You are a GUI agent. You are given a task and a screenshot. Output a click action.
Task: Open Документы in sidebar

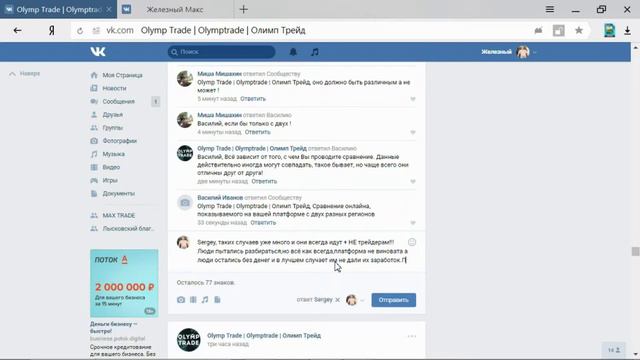(x=118, y=193)
